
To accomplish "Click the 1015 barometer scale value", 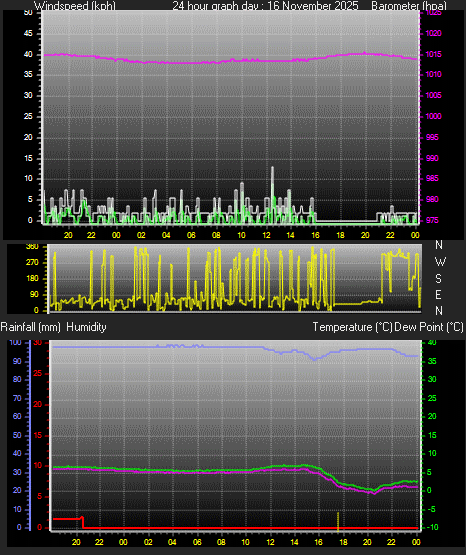I will click(433, 54).
